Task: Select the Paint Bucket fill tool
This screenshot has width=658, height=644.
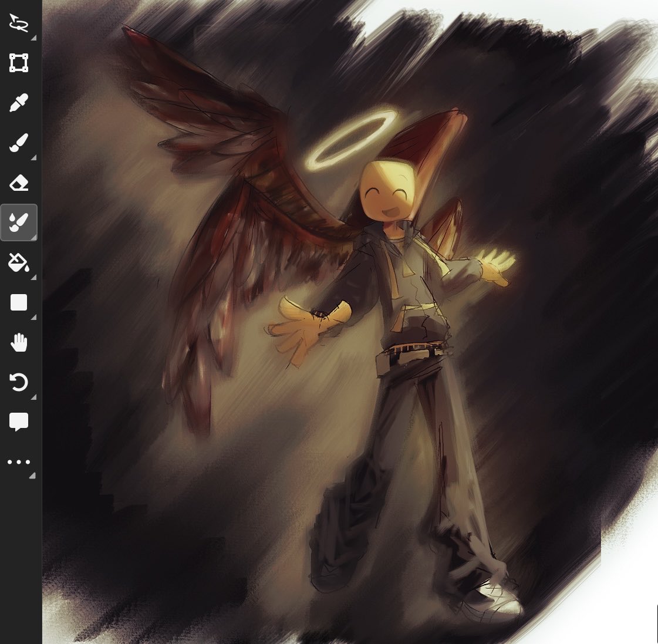Action: [x=19, y=262]
